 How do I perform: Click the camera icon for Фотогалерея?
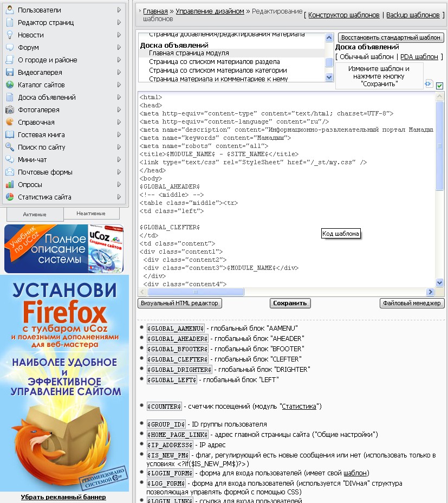point(9,109)
